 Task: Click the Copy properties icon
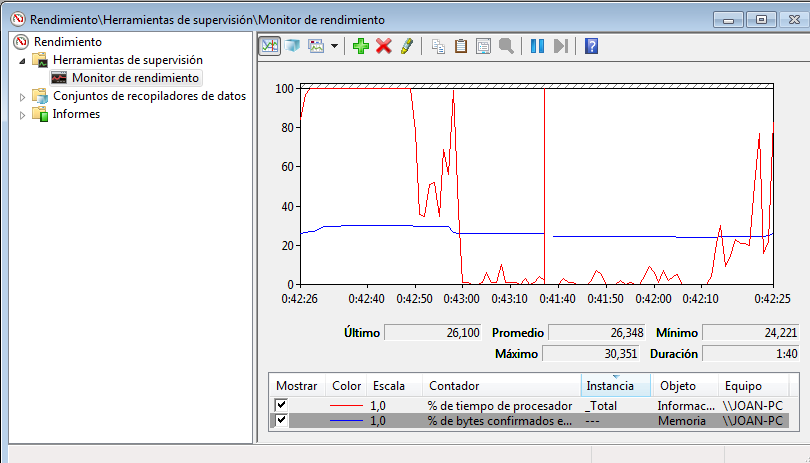pyautogui.click(x=438, y=46)
